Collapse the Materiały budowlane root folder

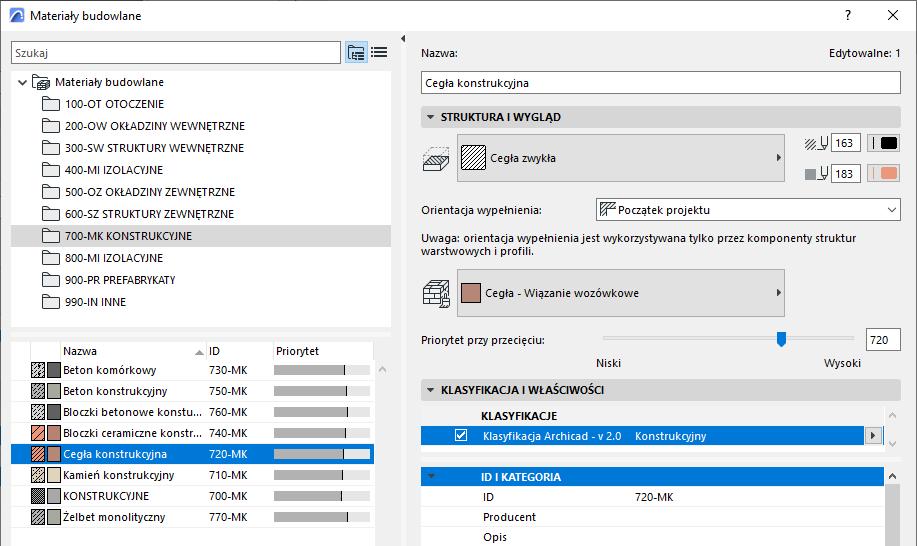[22, 82]
